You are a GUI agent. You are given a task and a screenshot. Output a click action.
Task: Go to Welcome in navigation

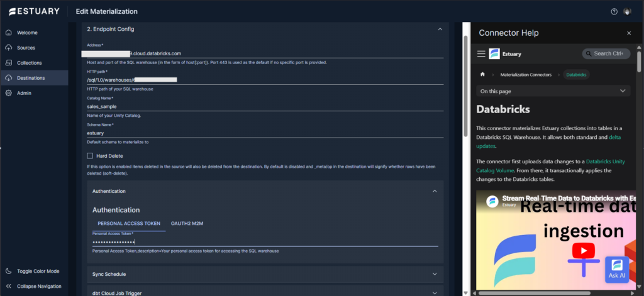tap(27, 33)
